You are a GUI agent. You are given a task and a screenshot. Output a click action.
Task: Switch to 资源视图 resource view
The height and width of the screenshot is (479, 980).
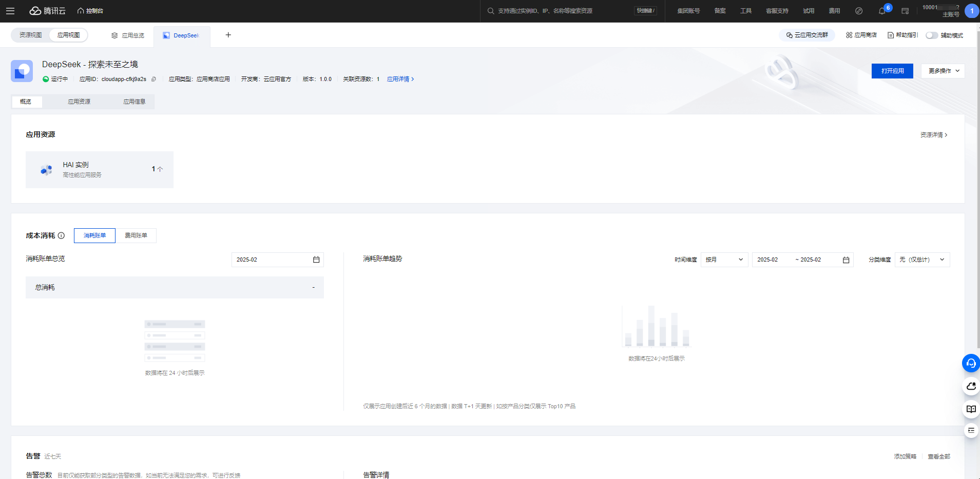(x=31, y=35)
